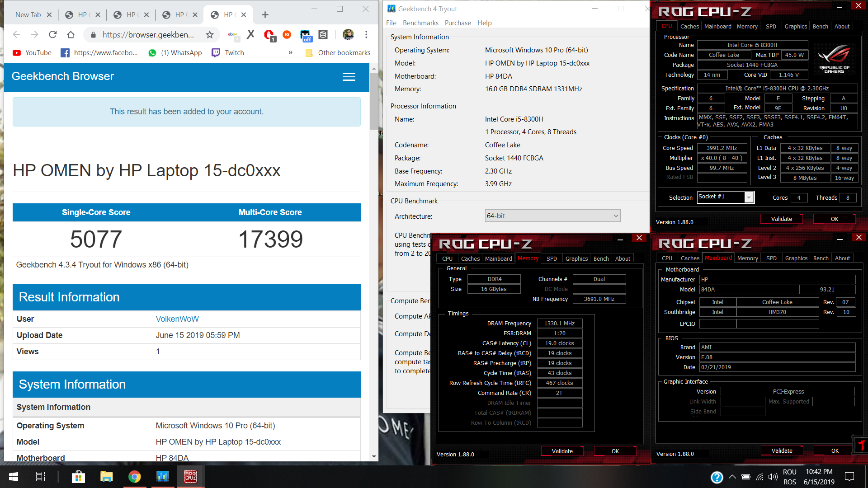Click the Chrome back arrow

[17, 35]
